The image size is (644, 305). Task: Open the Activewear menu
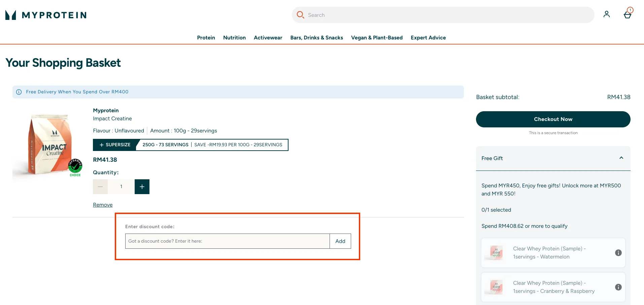(x=268, y=38)
